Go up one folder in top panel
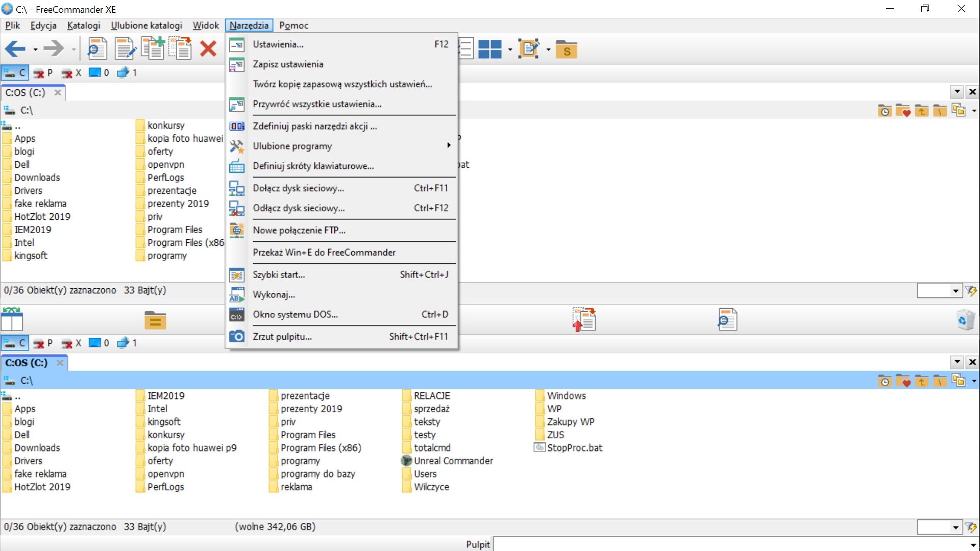 (921, 110)
